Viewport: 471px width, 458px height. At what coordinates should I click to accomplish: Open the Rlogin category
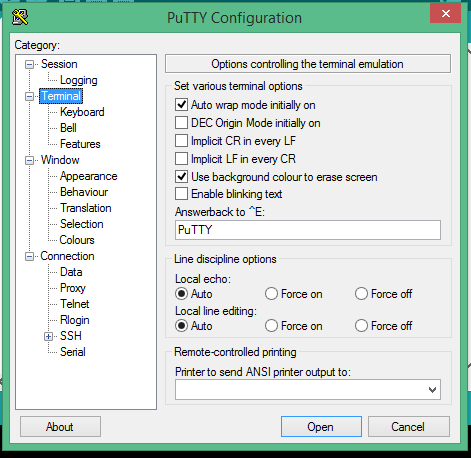(x=75, y=320)
